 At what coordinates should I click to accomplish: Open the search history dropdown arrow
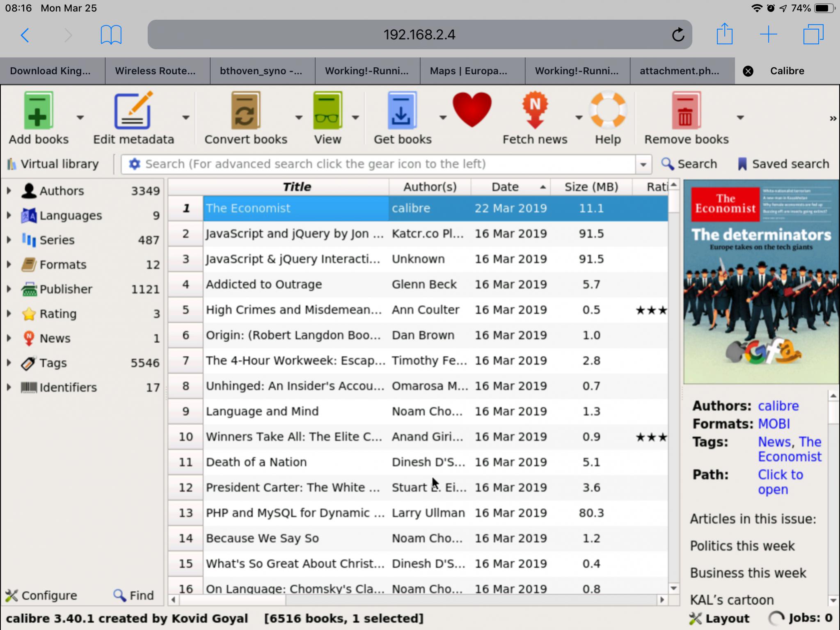[x=643, y=165]
